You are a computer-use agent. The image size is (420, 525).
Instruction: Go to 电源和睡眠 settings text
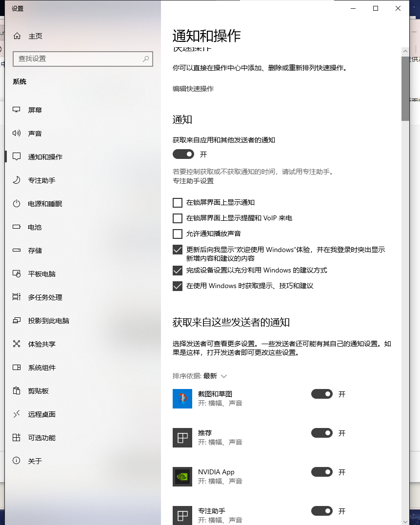coord(45,204)
